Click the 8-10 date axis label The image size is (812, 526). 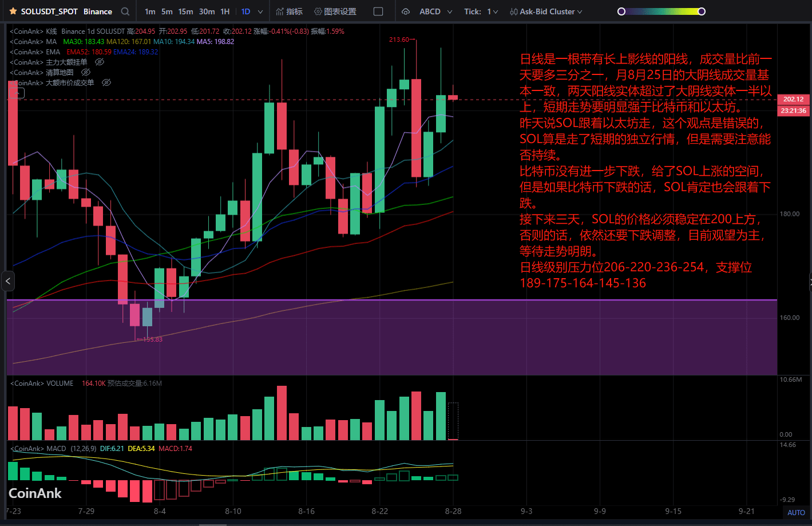click(x=233, y=511)
